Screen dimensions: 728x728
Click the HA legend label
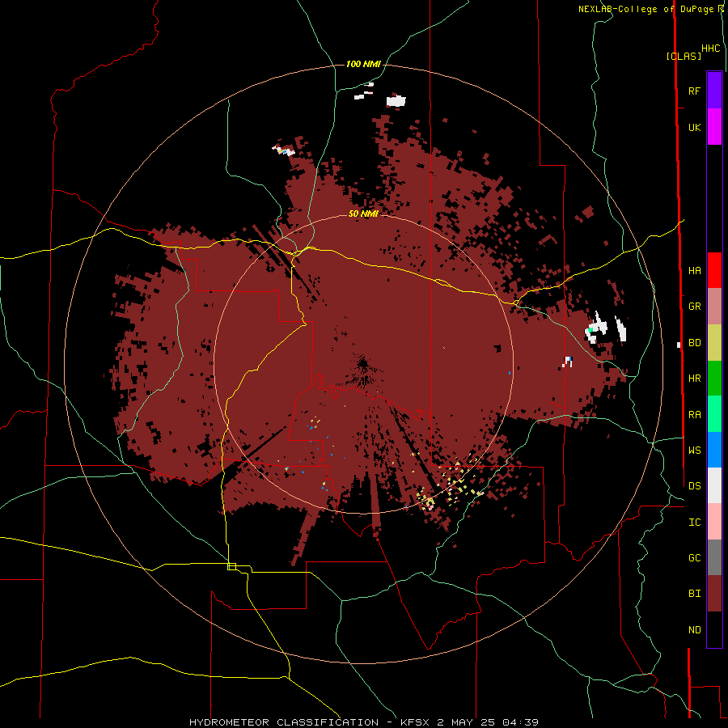tap(694, 271)
